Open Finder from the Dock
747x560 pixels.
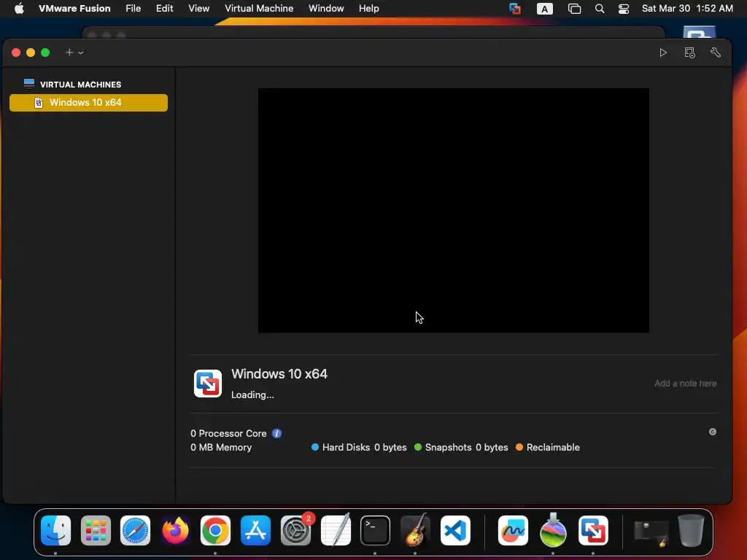point(55,531)
